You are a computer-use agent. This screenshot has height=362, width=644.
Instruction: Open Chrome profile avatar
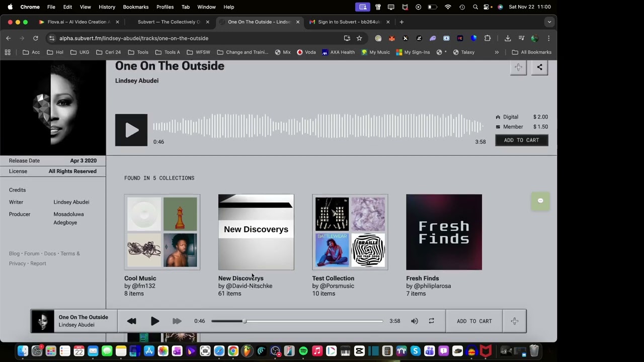pos(535,38)
